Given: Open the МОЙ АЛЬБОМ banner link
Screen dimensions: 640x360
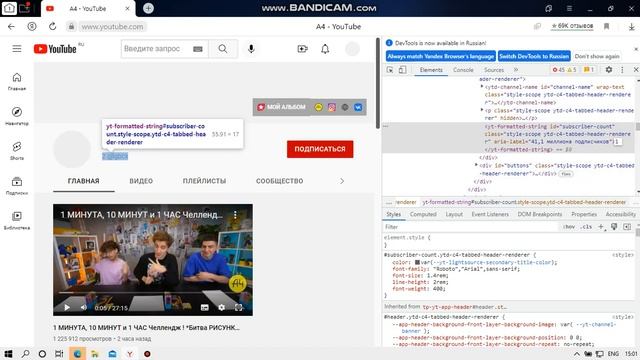Looking at the screenshot, I should pos(282,107).
